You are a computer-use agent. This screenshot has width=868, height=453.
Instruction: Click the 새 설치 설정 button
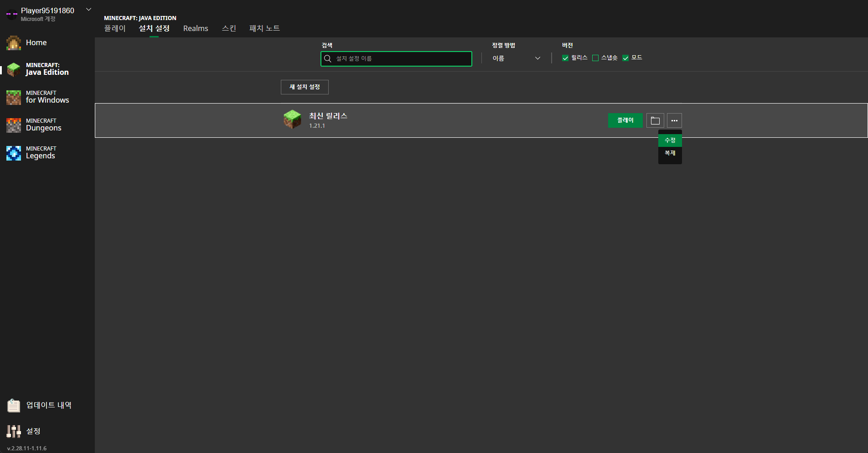pyautogui.click(x=305, y=87)
